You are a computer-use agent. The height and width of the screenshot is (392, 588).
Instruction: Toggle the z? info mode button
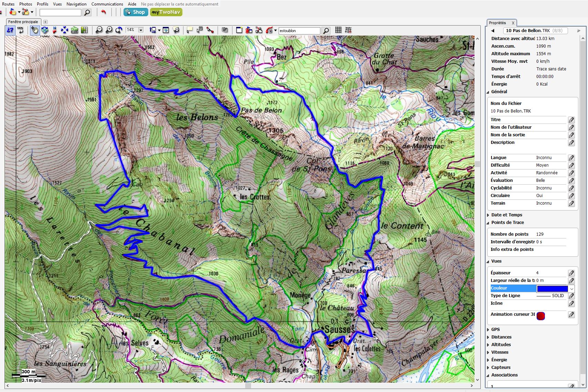click(x=10, y=30)
